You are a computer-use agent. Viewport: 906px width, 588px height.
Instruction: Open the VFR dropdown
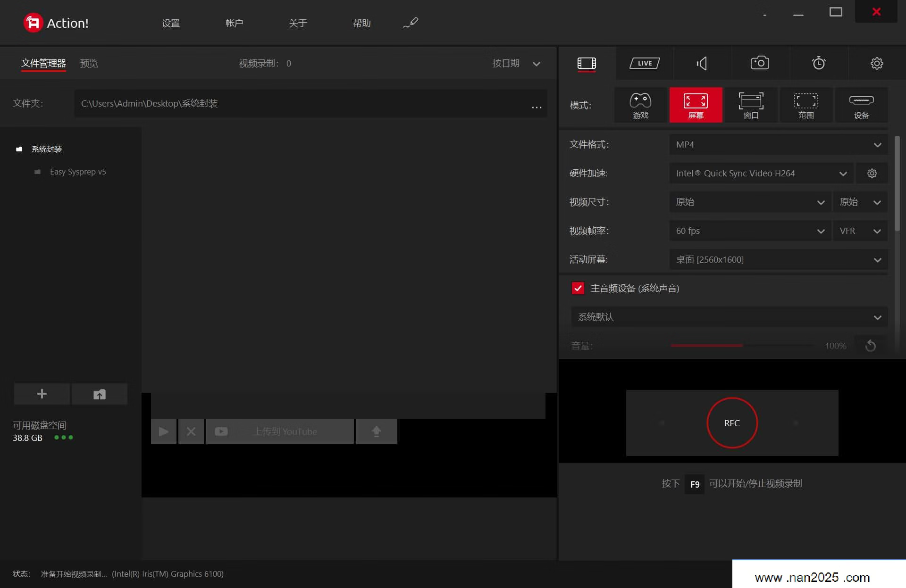click(x=860, y=231)
